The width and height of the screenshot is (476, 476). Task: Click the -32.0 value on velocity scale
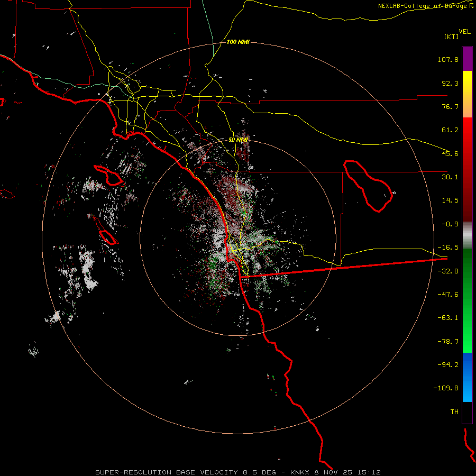point(448,271)
